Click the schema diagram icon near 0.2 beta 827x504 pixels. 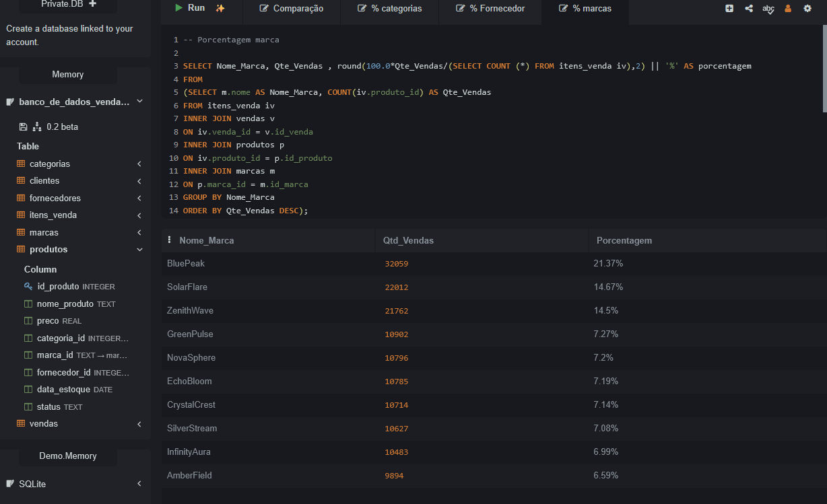coord(37,127)
